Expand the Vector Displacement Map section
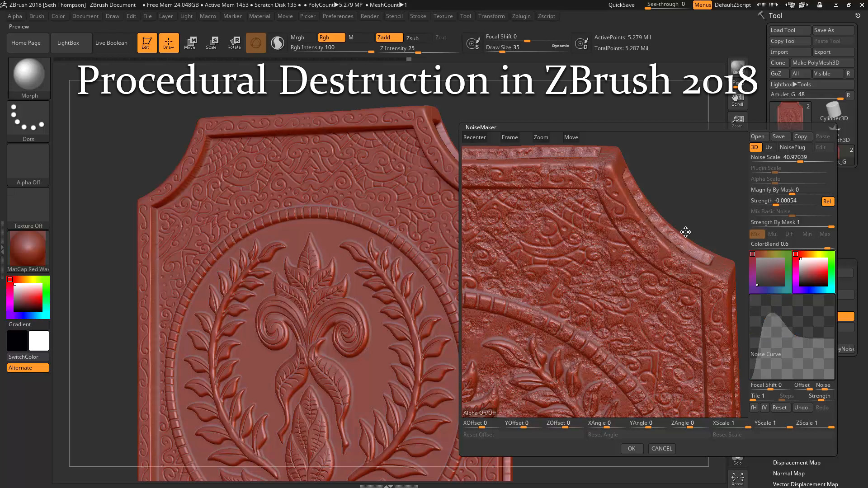The height and width of the screenshot is (488, 868). (x=806, y=484)
